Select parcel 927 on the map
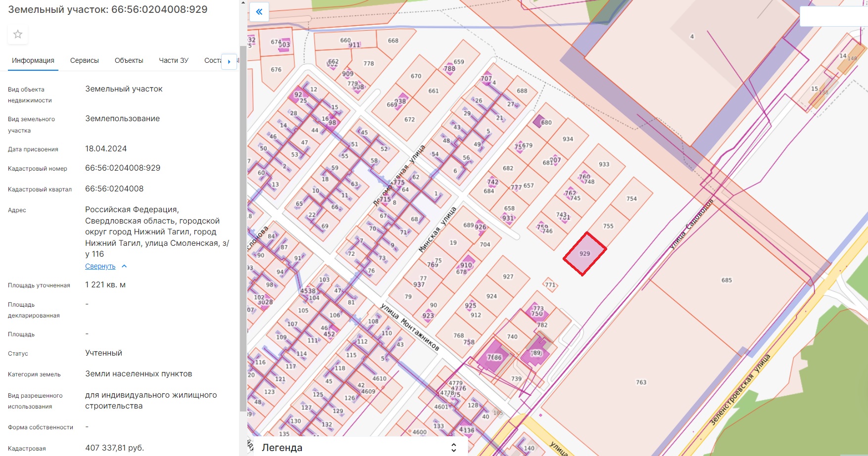The image size is (868, 456). coord(508,277)
